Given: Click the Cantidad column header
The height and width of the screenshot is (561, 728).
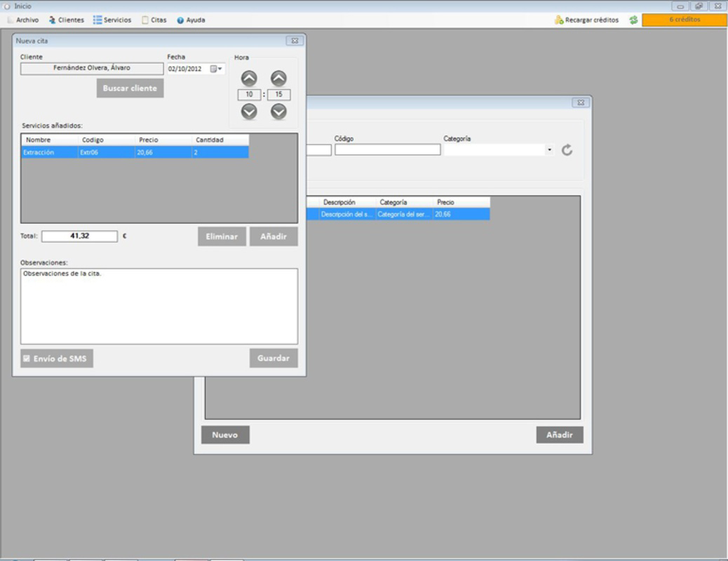Looking at the screenshot, I should click(220, 140).
